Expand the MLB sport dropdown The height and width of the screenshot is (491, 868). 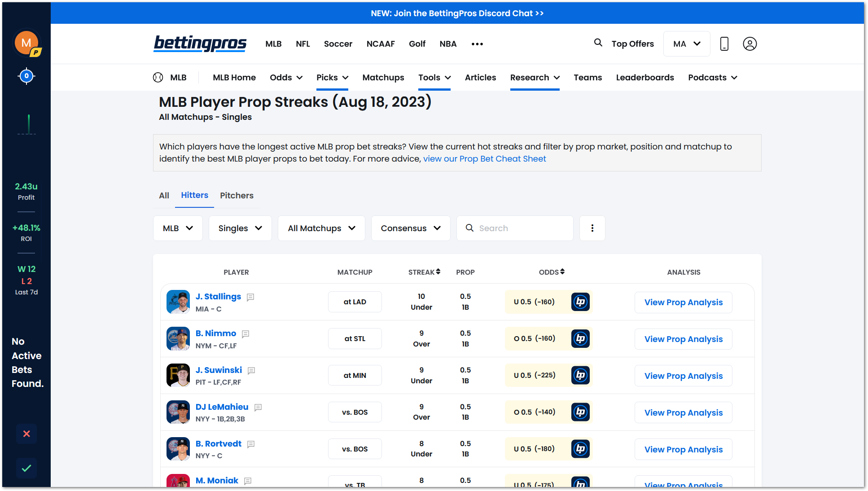pyautogui.click(x=178, y=228)
